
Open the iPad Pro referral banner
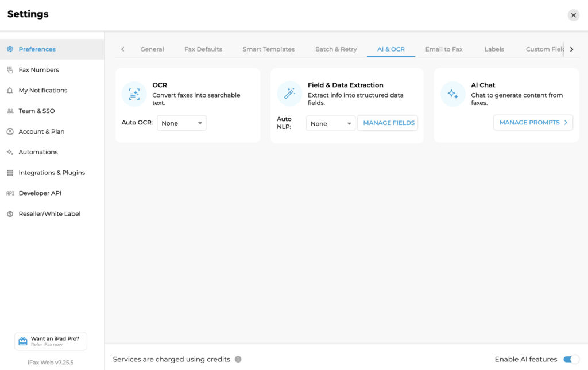pos(51,341)
